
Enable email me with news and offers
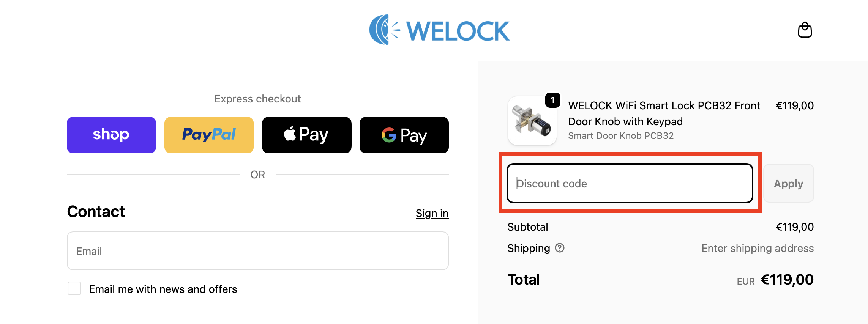[x=74, y=288]
